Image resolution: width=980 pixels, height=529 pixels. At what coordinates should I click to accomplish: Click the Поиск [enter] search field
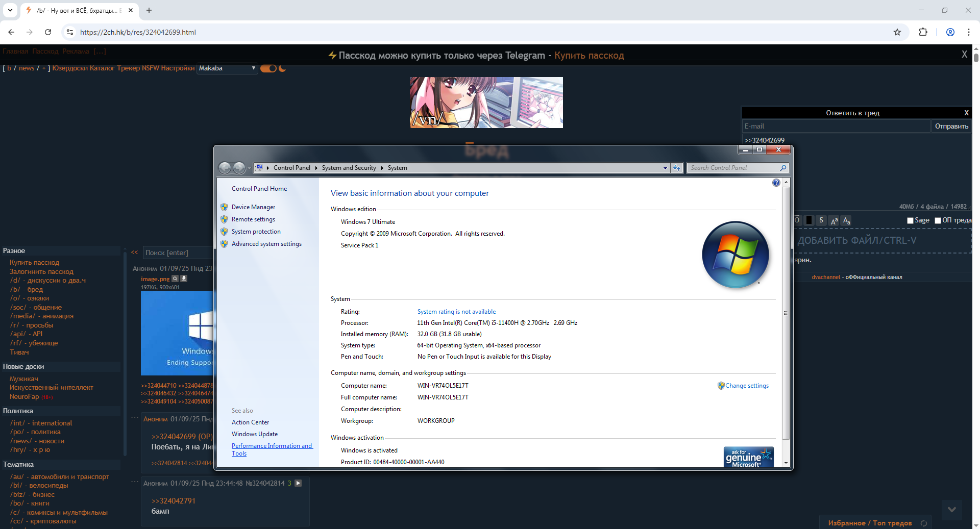pos(178,253)
